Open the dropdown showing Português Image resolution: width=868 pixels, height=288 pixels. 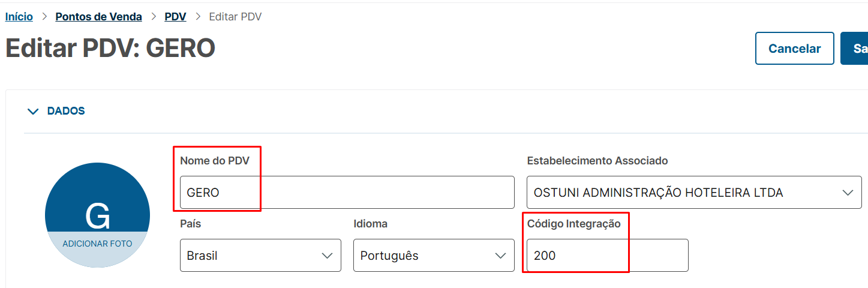coord(433,256)
